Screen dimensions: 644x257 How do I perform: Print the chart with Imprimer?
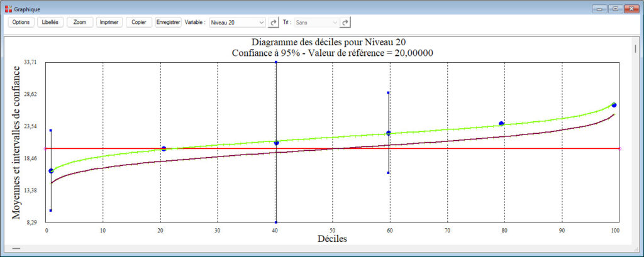click(109, 22)
